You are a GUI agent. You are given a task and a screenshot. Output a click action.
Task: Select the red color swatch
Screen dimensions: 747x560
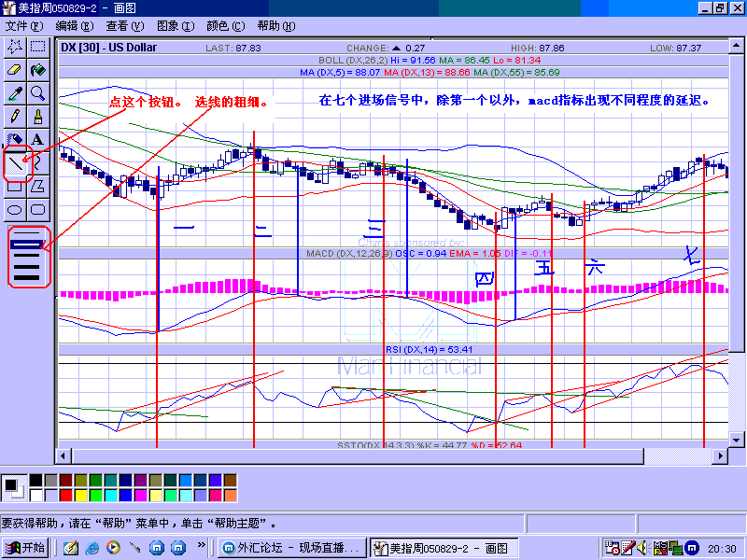pos(65,495)
